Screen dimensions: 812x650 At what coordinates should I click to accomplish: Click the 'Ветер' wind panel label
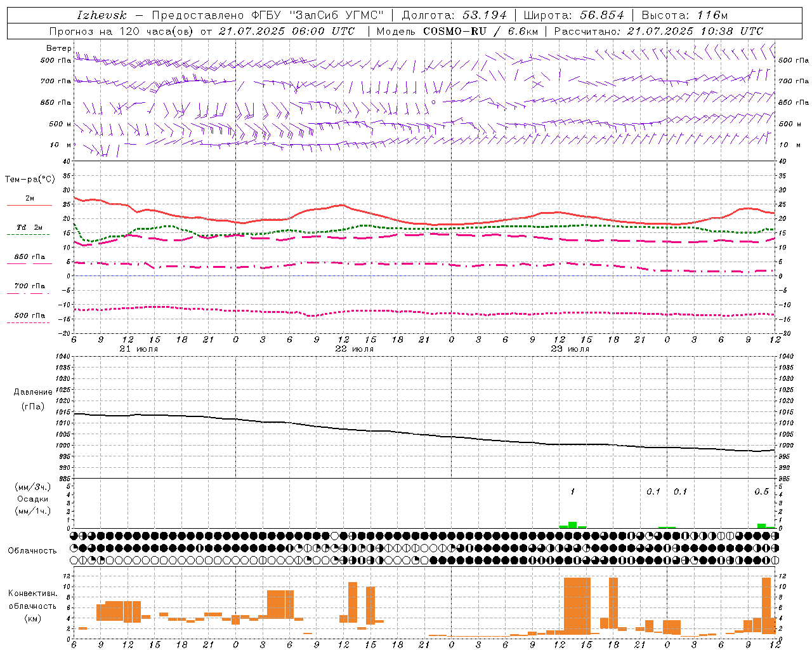[x=58, y=48]
